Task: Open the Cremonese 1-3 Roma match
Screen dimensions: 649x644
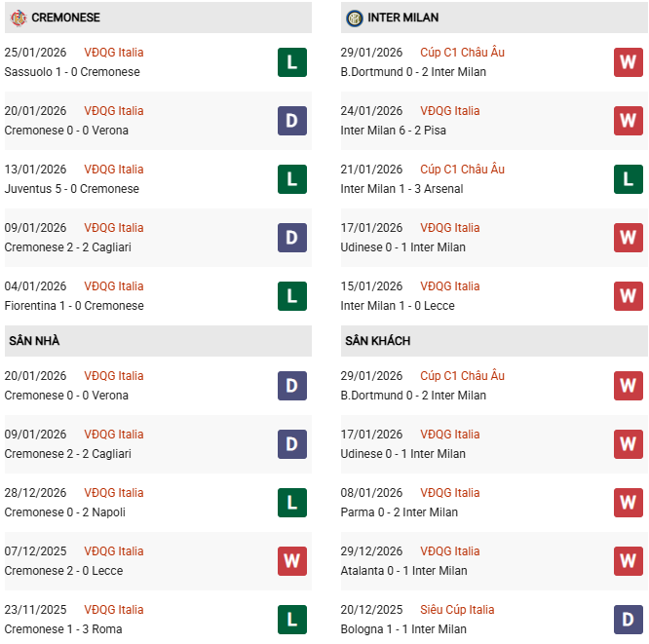Action: [63, 629]
